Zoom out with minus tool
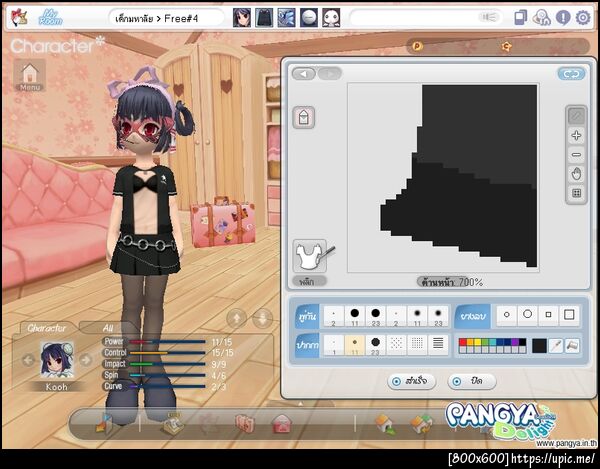600x469 pixels. [576, 155]
